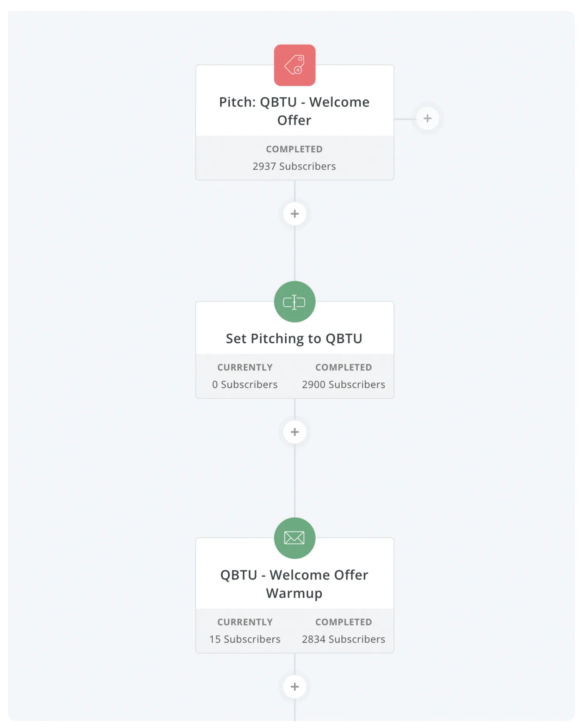Click COMPLETED label in Set Pitching node
Viewport: 583px width, 728px height.
[344, 367]
